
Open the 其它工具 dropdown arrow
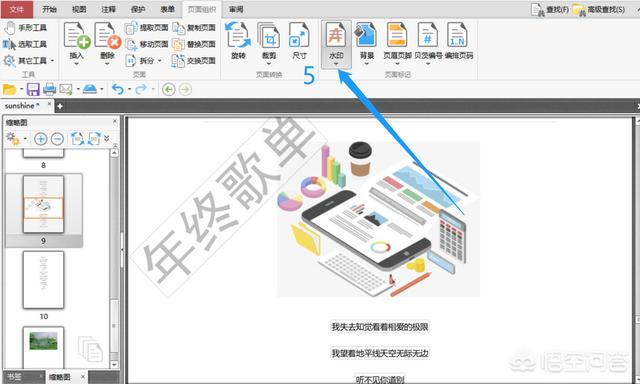(52, 61)
